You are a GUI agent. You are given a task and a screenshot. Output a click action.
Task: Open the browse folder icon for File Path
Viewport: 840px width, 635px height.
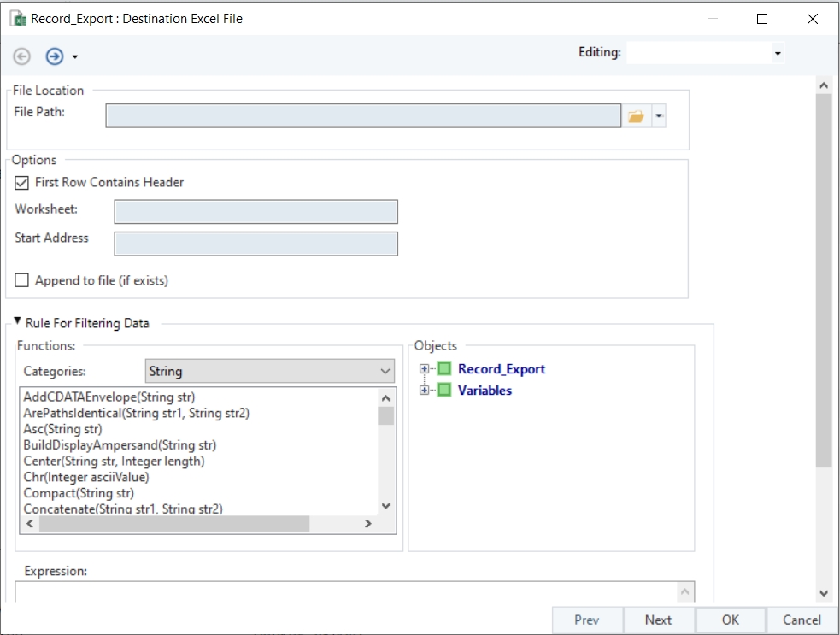(636, 116)
